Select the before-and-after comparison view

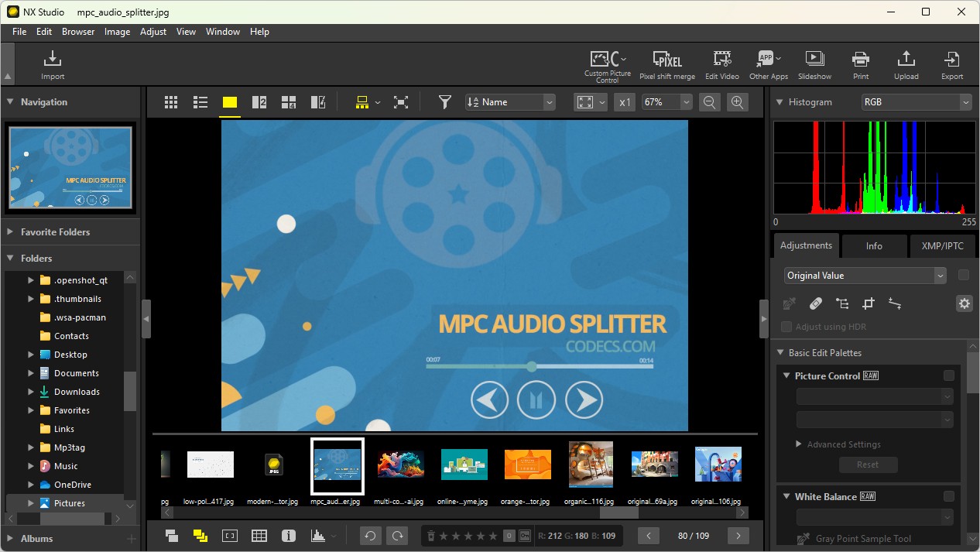(x=318, y=102)
